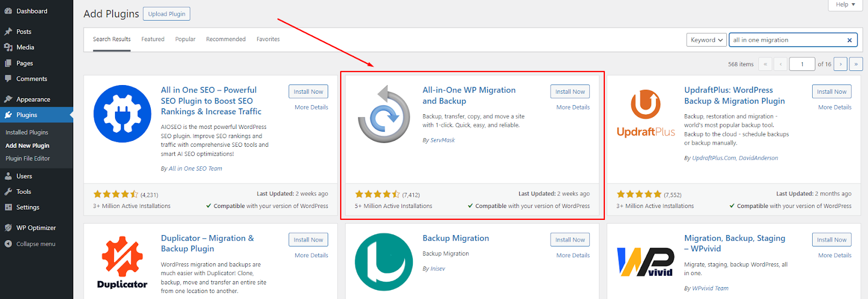Click the Duplicator plugin logo

coord(122,262)
